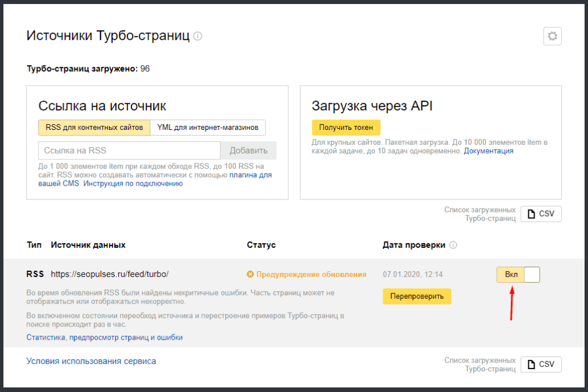Screen dimensions: 588x392
Task: Download CSV at the page bottom
Action: pyautogui.click(x=541, y=364)
